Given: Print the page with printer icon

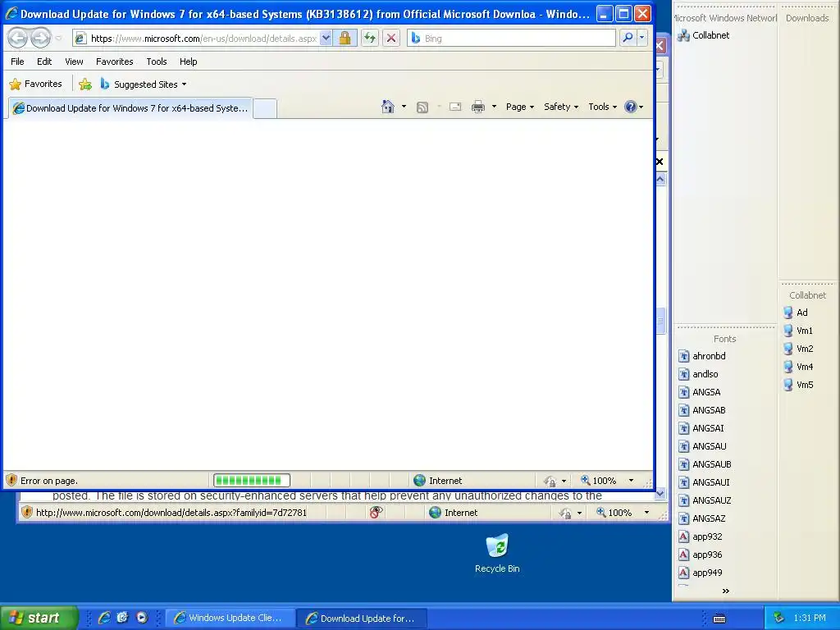Looking at the screenshot, I should coord(478,107).
